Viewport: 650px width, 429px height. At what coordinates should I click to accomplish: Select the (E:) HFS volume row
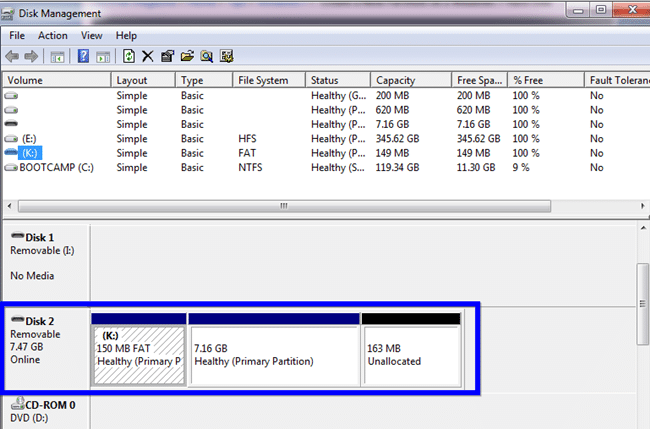click(x=29, y=138)
